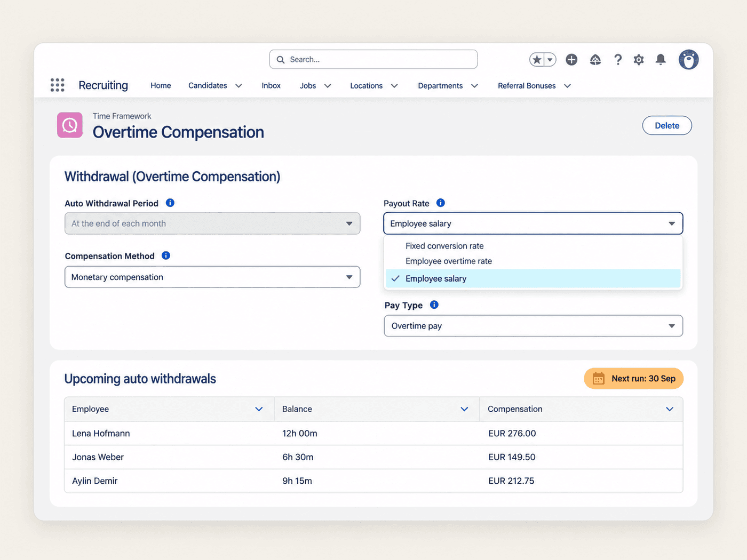
Task: Open the Trailhead guidance icon
Action: 595,60
